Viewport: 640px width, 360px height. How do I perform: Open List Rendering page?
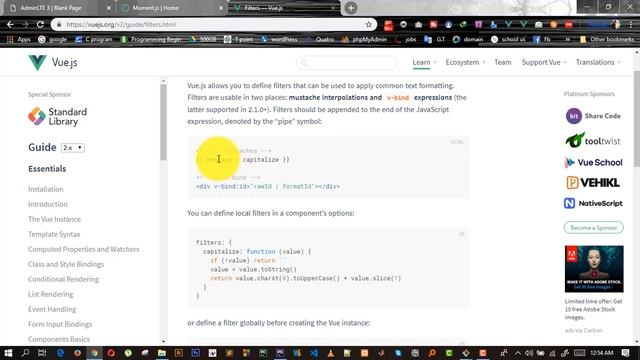(x=51, y=294)
